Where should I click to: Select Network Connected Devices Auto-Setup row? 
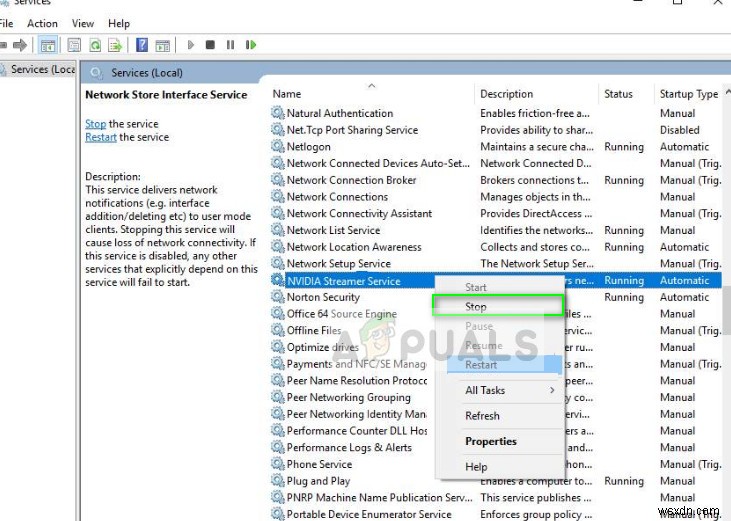[x=496, y=163]
